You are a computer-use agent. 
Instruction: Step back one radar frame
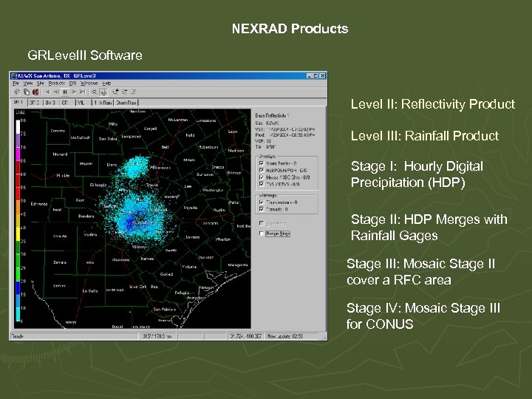[56, 92]
